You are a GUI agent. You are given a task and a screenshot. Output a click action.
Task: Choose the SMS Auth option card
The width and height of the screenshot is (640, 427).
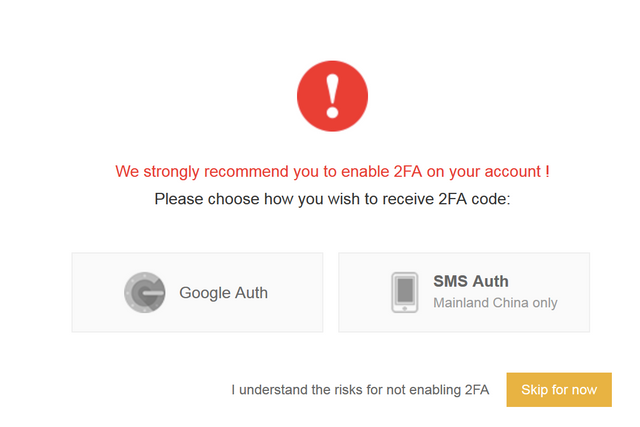point(464,292)
